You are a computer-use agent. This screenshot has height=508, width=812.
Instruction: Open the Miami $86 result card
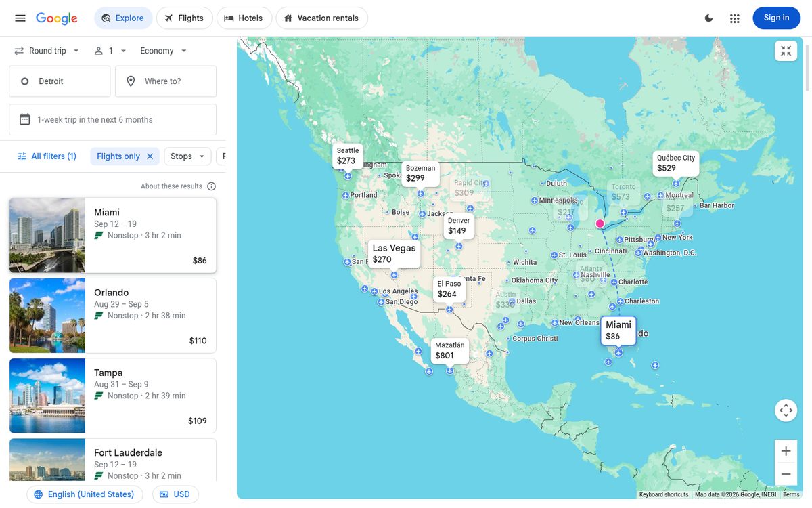tap(113, 235)
